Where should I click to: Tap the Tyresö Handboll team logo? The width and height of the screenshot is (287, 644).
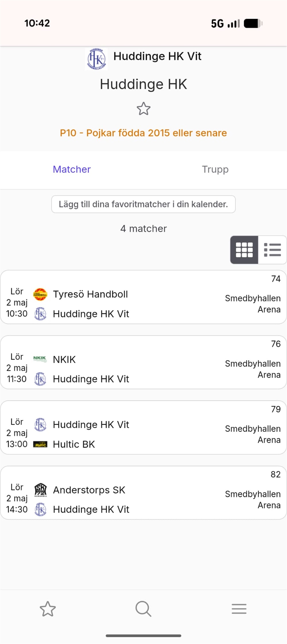click(40, 294)
